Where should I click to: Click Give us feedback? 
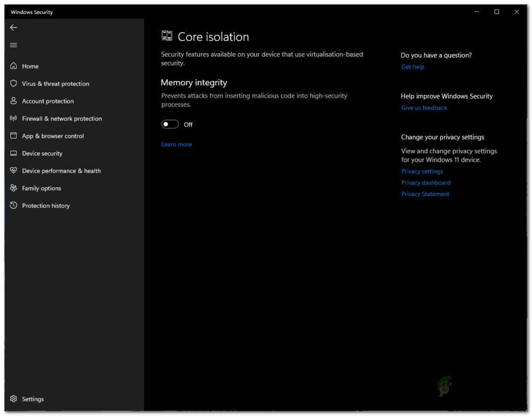coord(424,108)
